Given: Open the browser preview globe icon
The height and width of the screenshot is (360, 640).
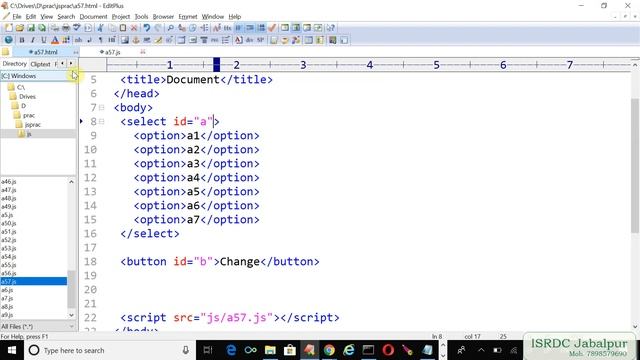Looking at the screenshot, I should (x=9, y=40).
